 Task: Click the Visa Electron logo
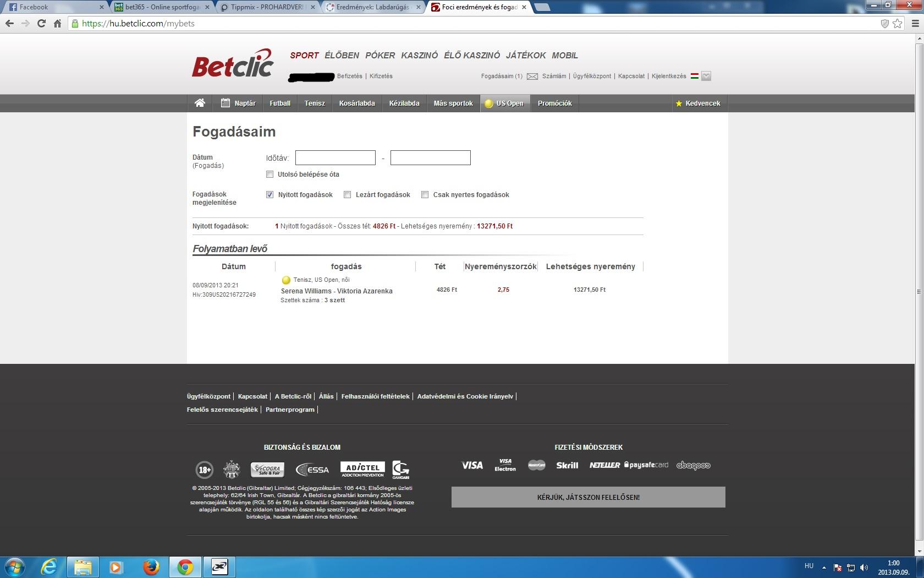point(505,465)
